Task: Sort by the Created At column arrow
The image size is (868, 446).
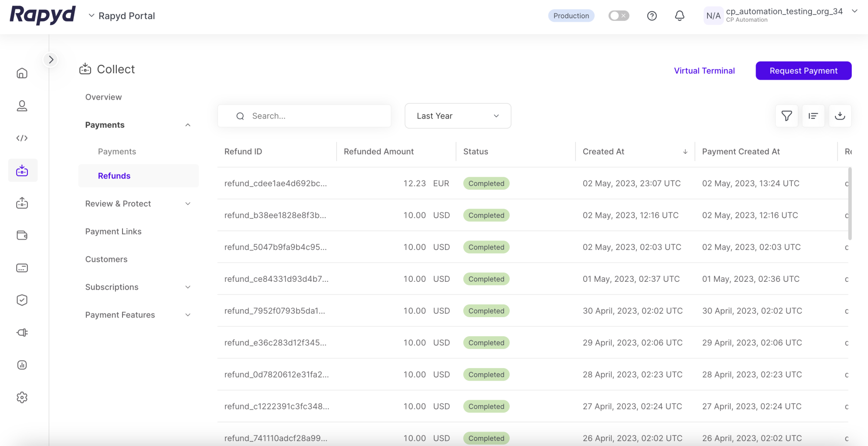Action: [x=685, y=152]
